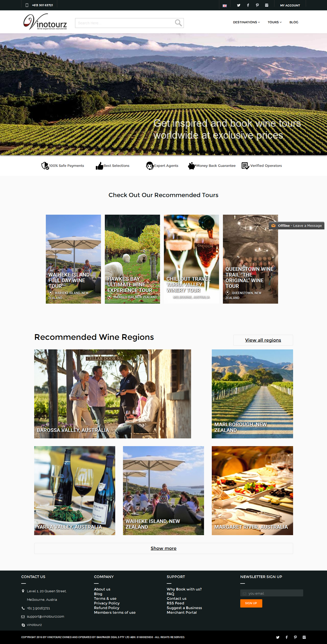This screenshot has height=644, width=327.
Task: Open My Account in top bar
Action: [x=290, y=5]
